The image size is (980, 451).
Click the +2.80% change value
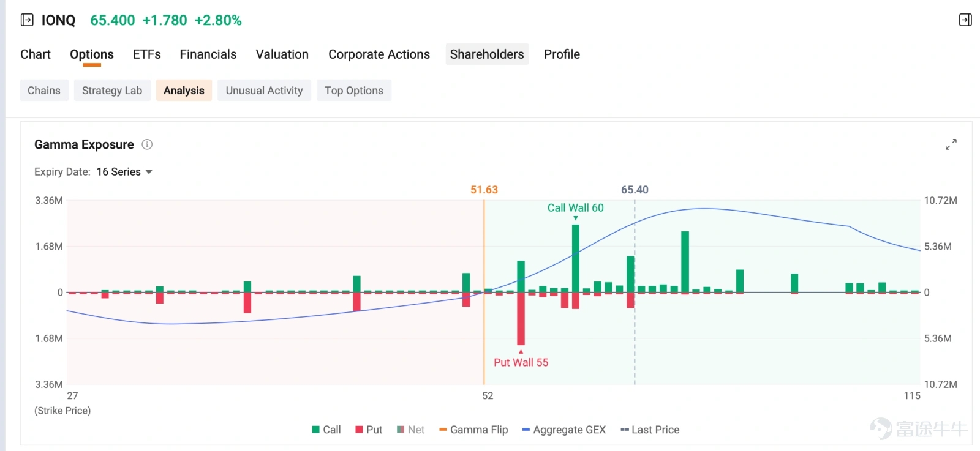pos(219,21)
